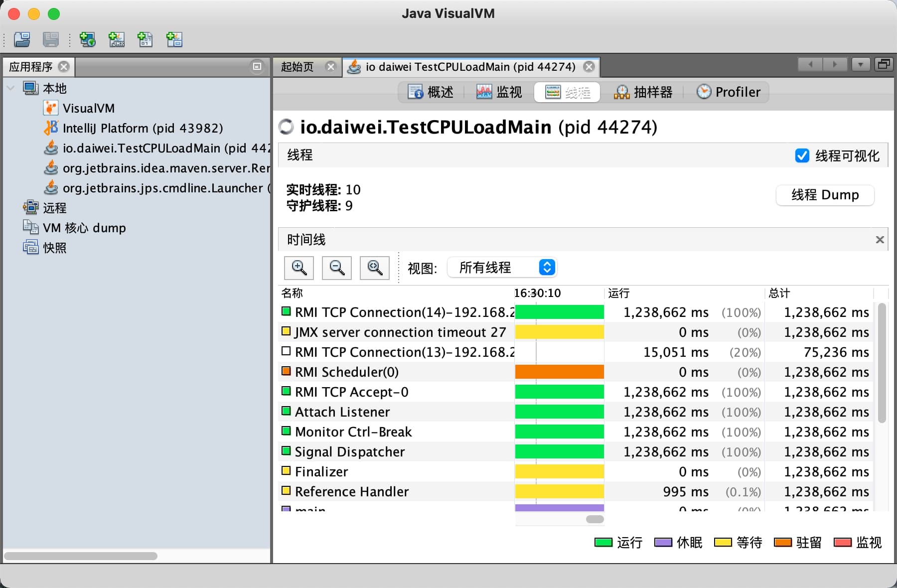Click the maximize window group icon
The width and height of the screenshot is (897, 588).
(x=884, y=64)
